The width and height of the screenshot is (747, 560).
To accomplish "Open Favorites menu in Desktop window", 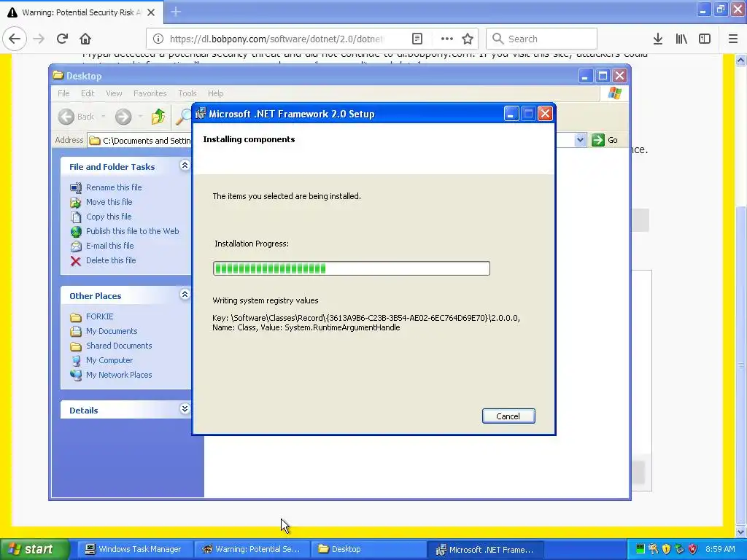I will point(150,93).
